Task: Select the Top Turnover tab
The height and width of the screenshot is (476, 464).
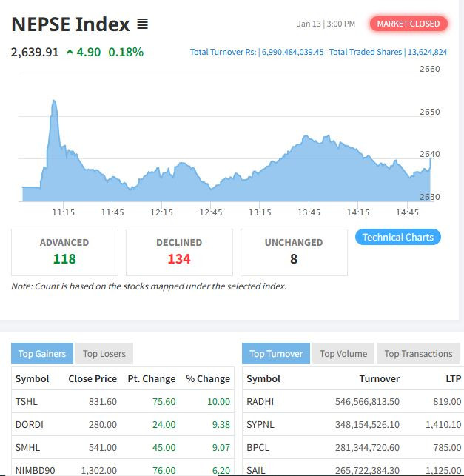Action: coord(276,354)
